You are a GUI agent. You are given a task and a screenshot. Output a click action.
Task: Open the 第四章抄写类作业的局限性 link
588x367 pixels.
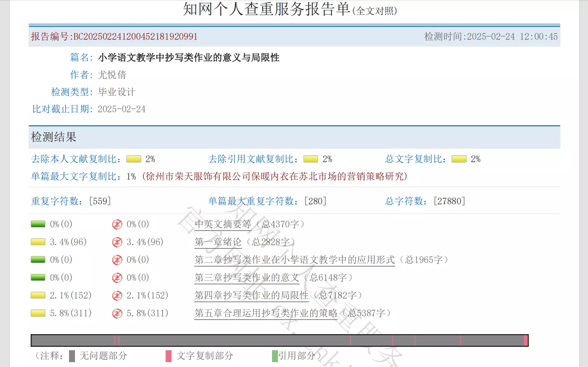click(x=251, y=295)
